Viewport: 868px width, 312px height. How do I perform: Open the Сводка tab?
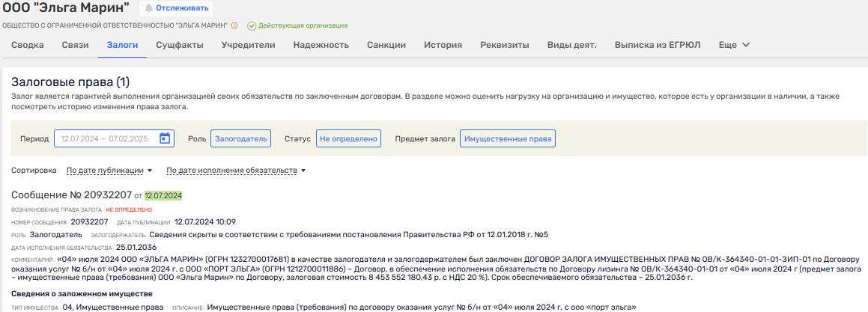coord(28,46)
